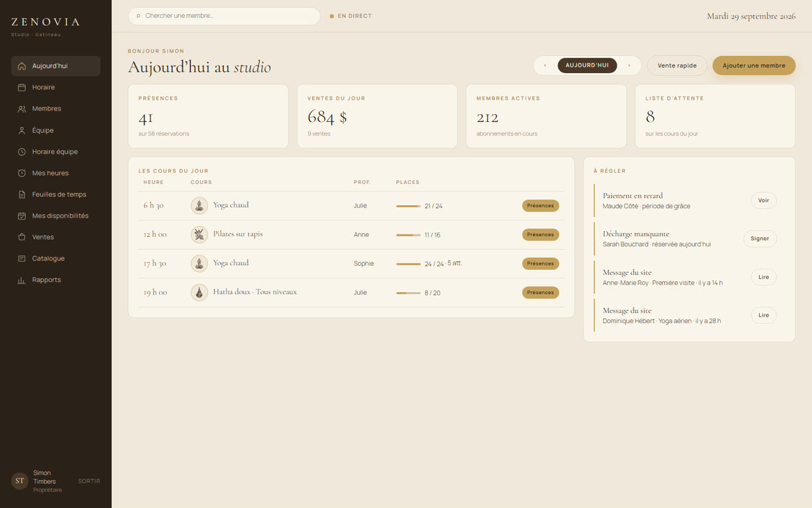Click Vente rapide button
Viewport: 812px width, 508px height.
677,65
